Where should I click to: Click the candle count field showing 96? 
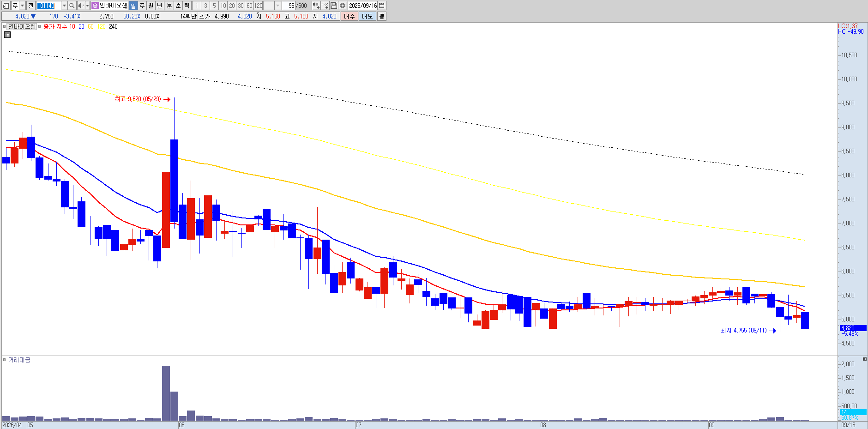[x=289, y=6]
